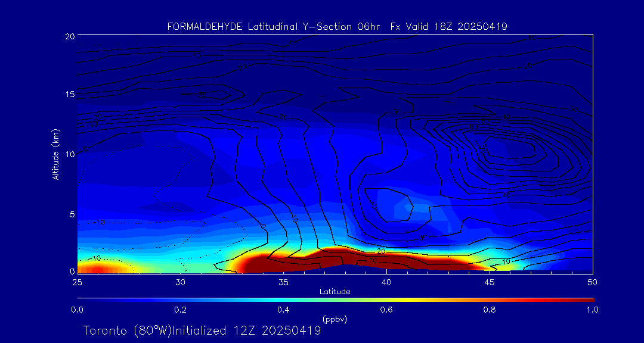Click the altitude axis tick label 15
Image resolution: width=644 pixels, height=343 pixels.
(69, 94)
